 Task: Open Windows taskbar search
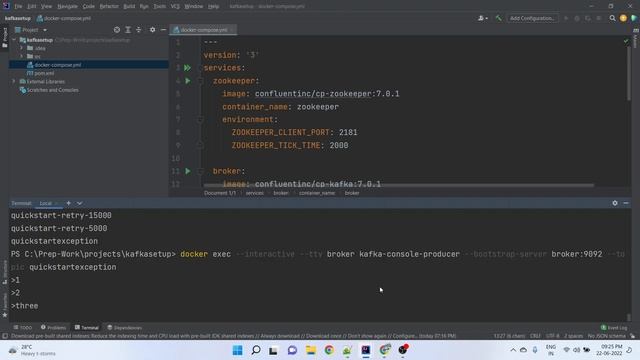tap(256, 350)
